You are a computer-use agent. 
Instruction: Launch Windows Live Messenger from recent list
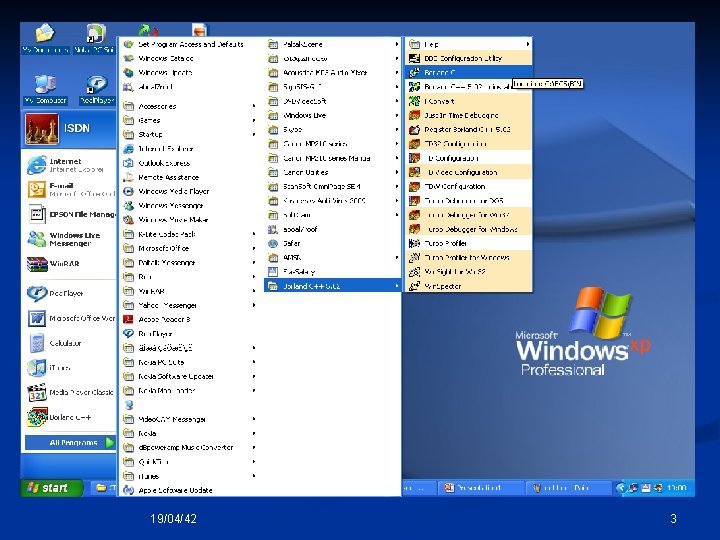click(x=69, y=239)
